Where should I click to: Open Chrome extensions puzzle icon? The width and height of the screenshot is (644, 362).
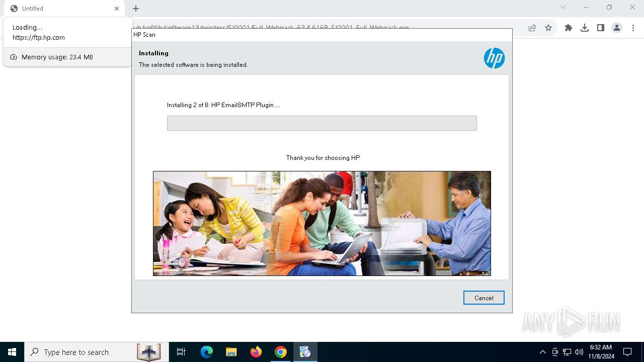(x=569, y=28)
